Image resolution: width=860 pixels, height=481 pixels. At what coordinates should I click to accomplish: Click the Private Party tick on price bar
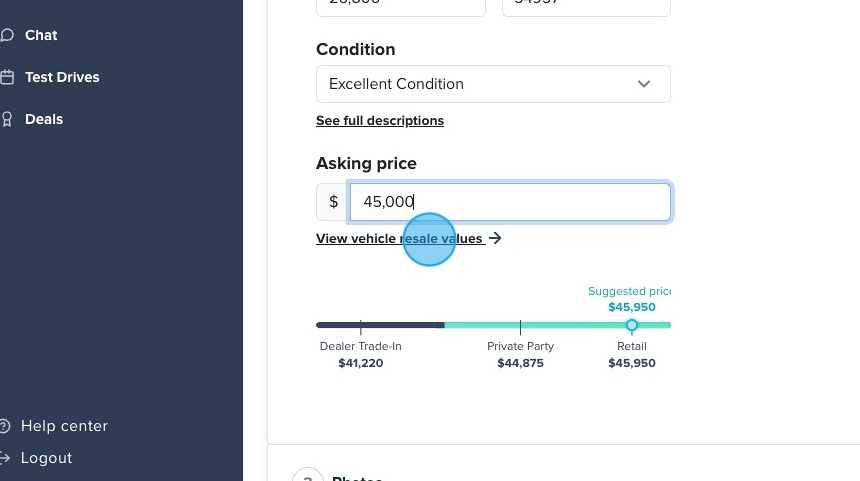point(520,326)
